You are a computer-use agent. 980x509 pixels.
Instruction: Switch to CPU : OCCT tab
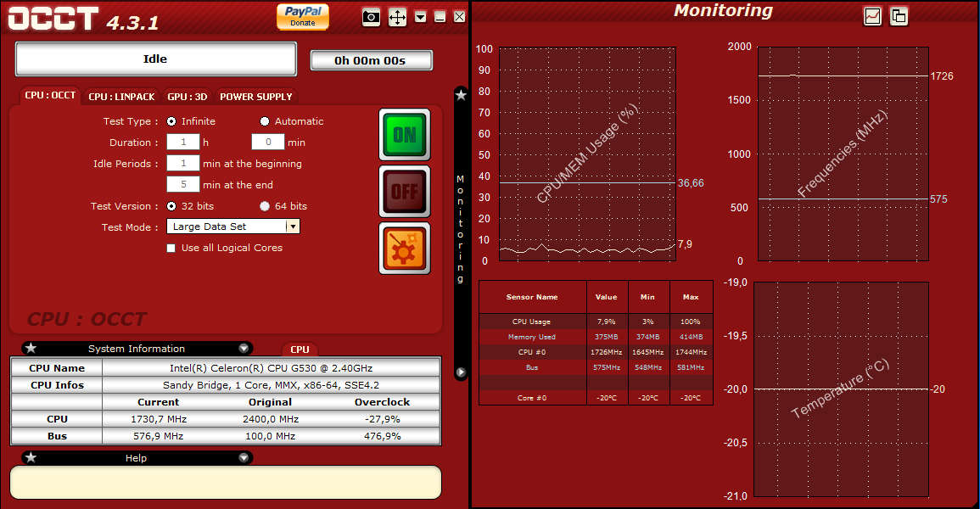pos(50,96)
